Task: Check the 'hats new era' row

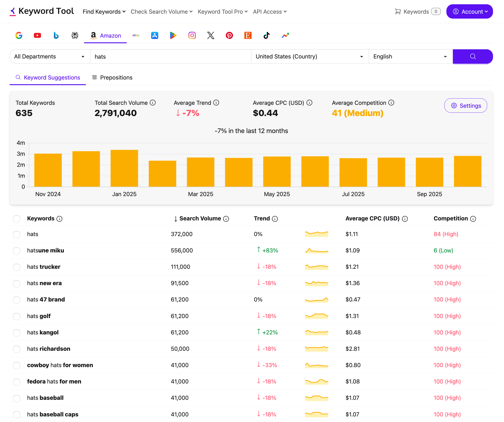Action: (x=17, y=284)
